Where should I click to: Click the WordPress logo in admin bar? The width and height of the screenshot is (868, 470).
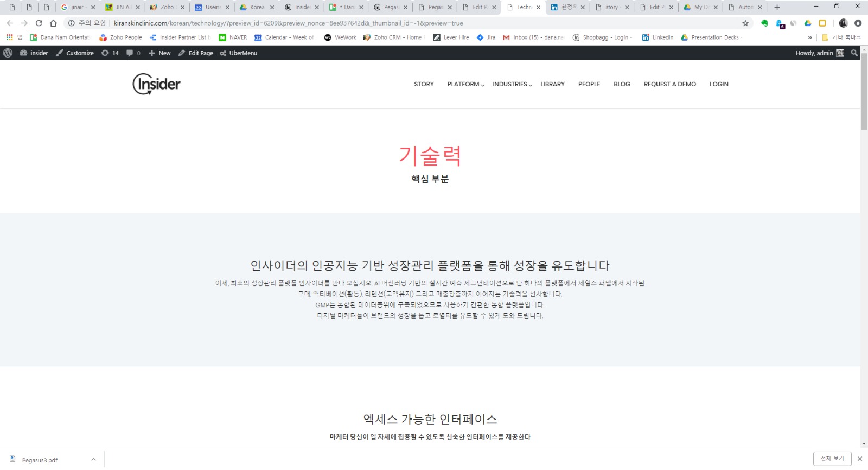[8, 53]
